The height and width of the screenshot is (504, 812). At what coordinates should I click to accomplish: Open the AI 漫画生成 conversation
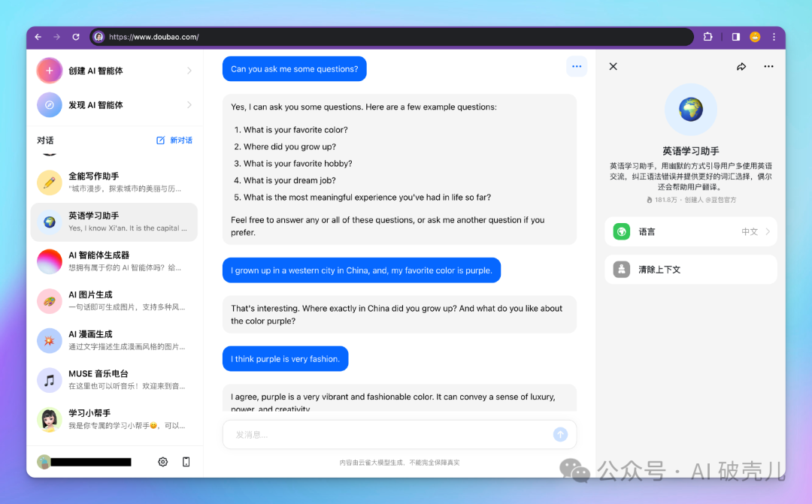[114, 340]
